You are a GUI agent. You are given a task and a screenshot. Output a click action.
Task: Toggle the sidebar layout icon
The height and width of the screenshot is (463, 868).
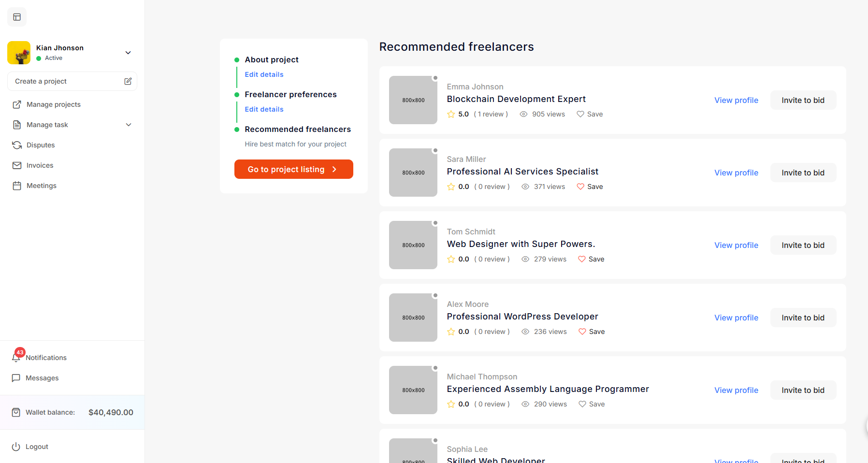click(17, 17)
